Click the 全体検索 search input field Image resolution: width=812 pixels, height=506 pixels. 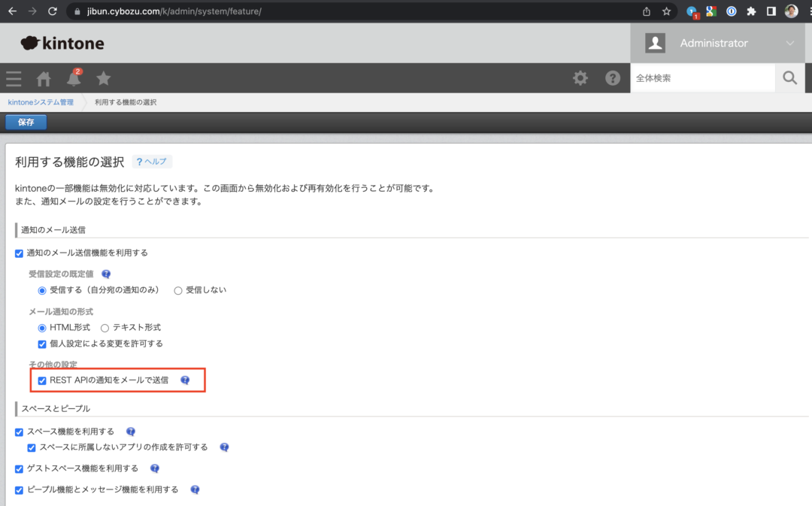pyautogui.click(x=699, y=77)
